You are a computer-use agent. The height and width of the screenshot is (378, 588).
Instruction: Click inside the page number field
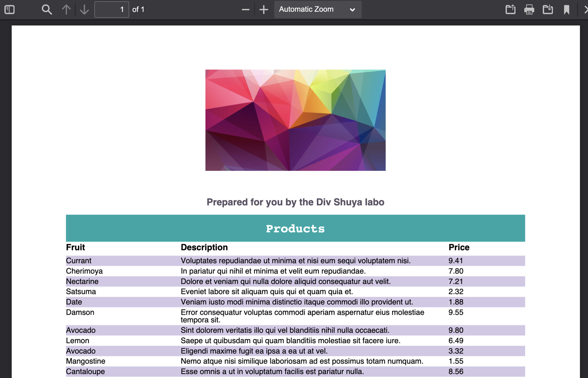click(112, 9)
